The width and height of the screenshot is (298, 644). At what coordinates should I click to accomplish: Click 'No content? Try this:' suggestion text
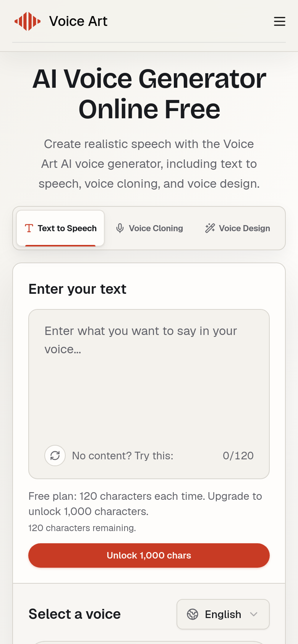click(123, 456)
